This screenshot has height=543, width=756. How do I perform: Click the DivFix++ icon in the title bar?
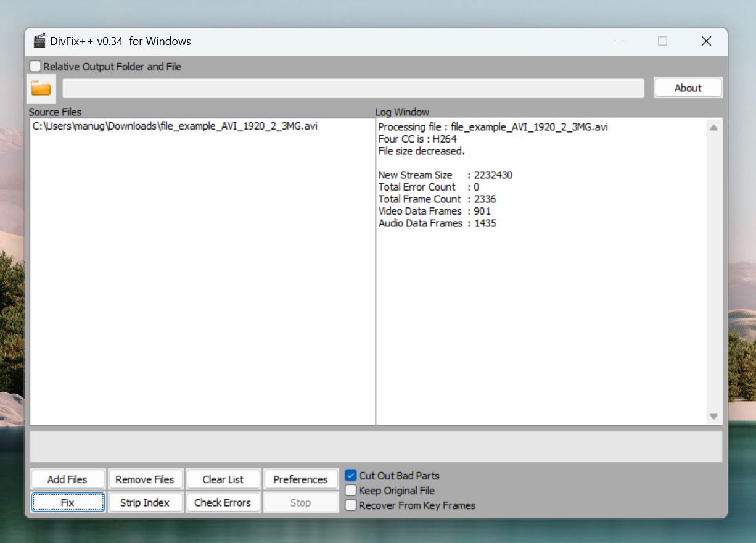pos(39,41)
